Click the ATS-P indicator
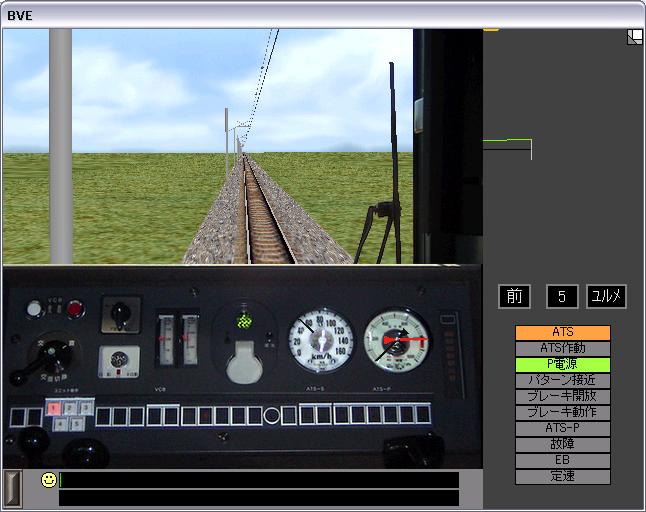This screenshot has height=512, width=646. coord(563,428)
